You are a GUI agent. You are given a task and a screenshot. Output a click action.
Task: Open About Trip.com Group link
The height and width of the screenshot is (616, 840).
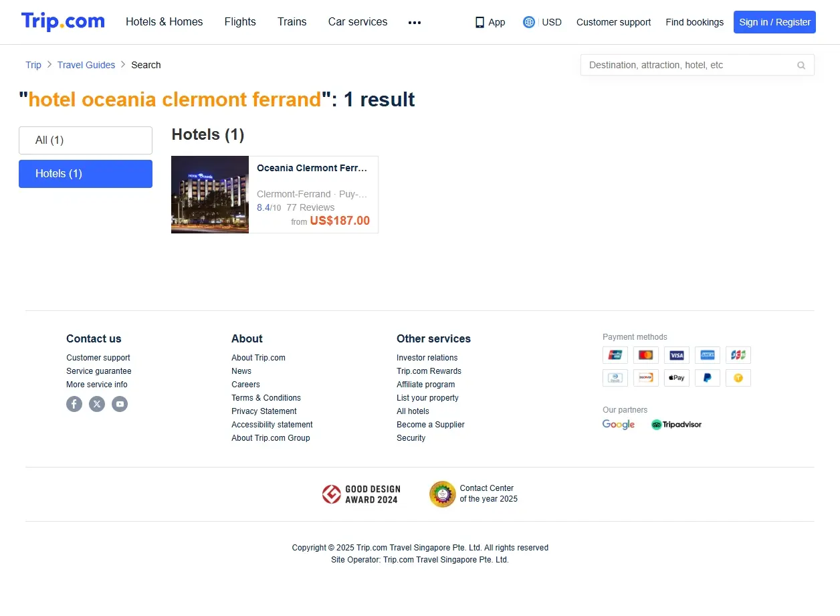coord(271,438)
